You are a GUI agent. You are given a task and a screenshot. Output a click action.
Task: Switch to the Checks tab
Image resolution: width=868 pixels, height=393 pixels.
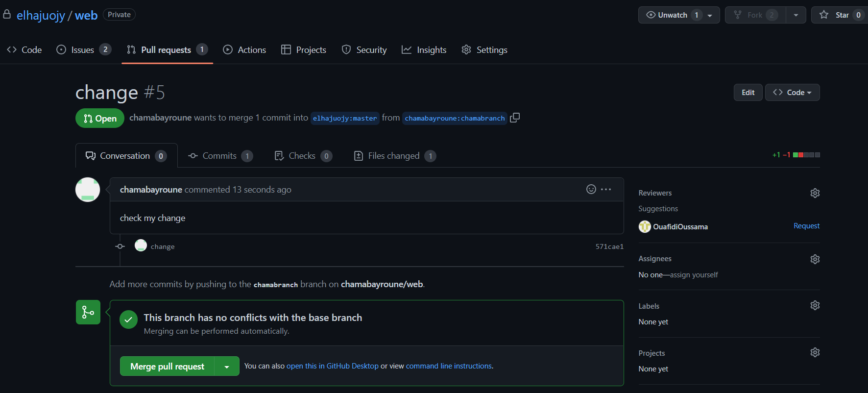coord(303,156)
